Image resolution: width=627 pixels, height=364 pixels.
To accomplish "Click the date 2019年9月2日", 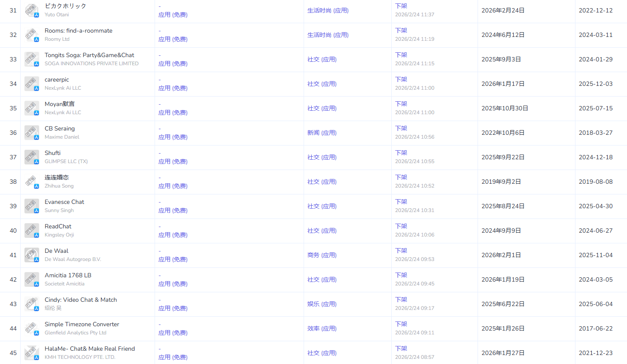I will click(x=501, y=182).
